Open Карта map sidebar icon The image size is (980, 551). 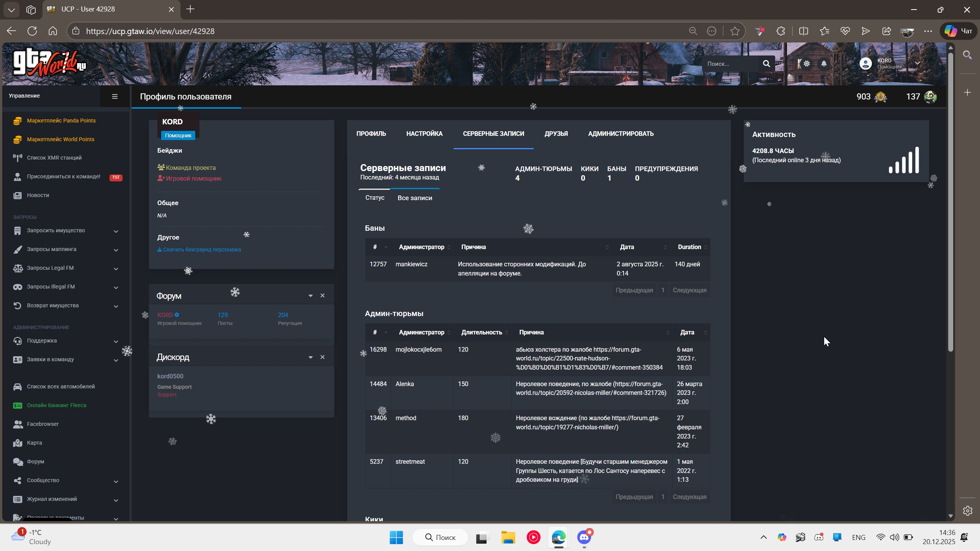point(18,443)
